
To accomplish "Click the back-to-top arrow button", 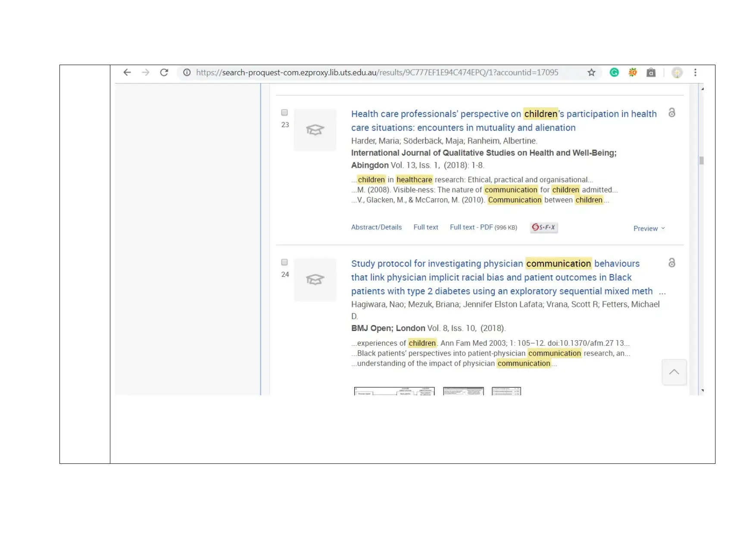I will 674,372.
